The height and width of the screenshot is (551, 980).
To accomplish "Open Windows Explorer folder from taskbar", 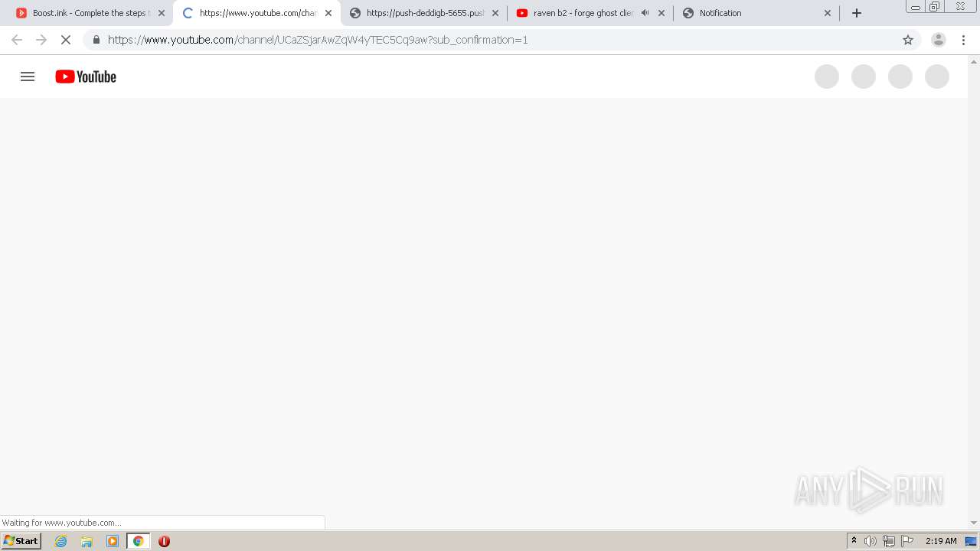I will (x=87, y=541).
